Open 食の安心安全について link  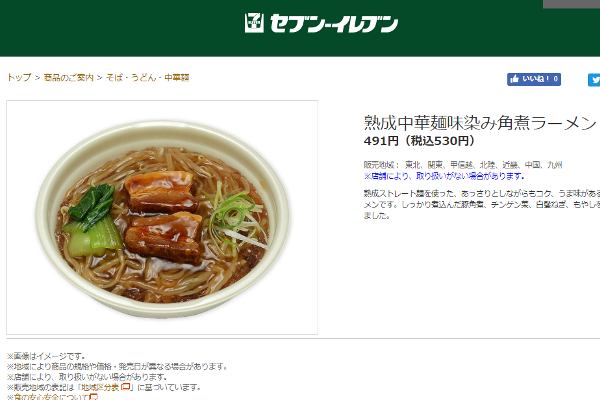[51, 397]
